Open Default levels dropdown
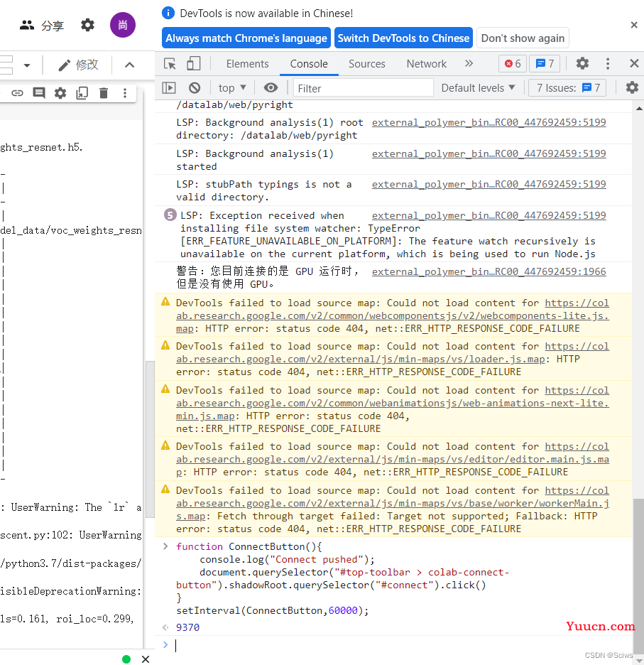Screen dimensions: 644x665 click(478, 88)
